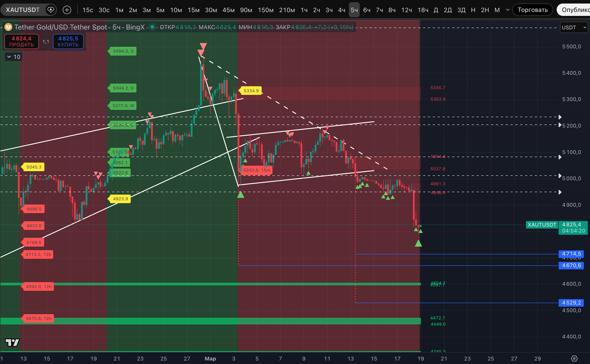Select the 15м timeframe

(x=193, y=10)
